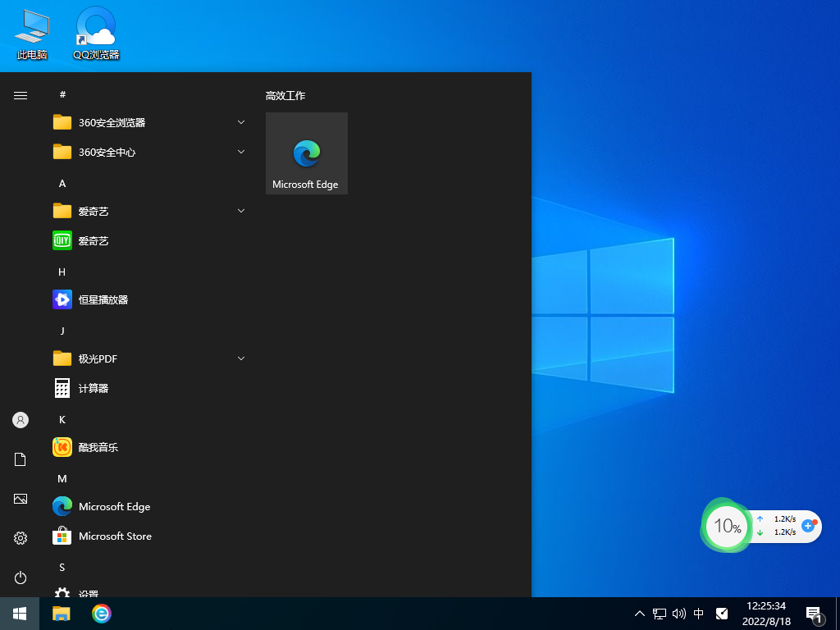Click the 10% circular progress indicator widget
This screenshot has height=630, width=840.
pyautogui.click(x=727, y=526)
